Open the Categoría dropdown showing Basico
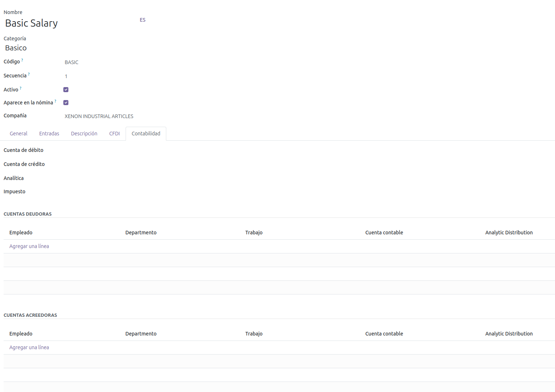This screenshot has width=555, height=392. (x=72, y=48)
